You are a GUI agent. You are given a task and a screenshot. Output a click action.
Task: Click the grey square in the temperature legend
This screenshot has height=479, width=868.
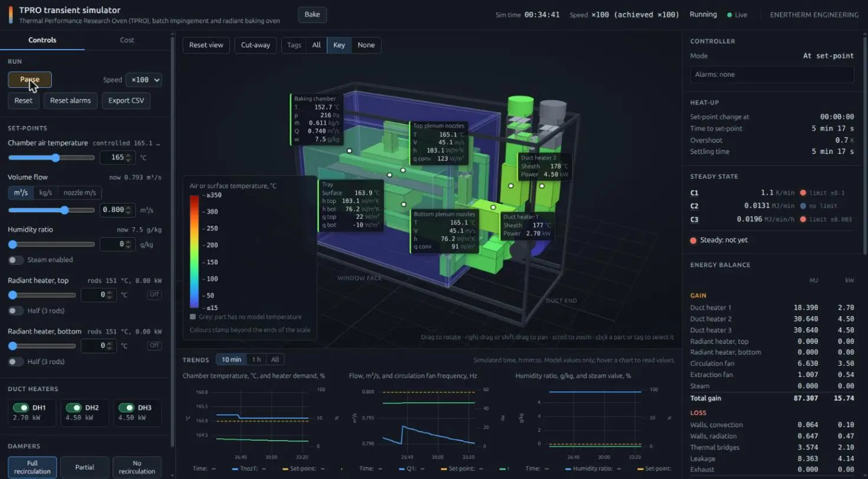point(193,317)
